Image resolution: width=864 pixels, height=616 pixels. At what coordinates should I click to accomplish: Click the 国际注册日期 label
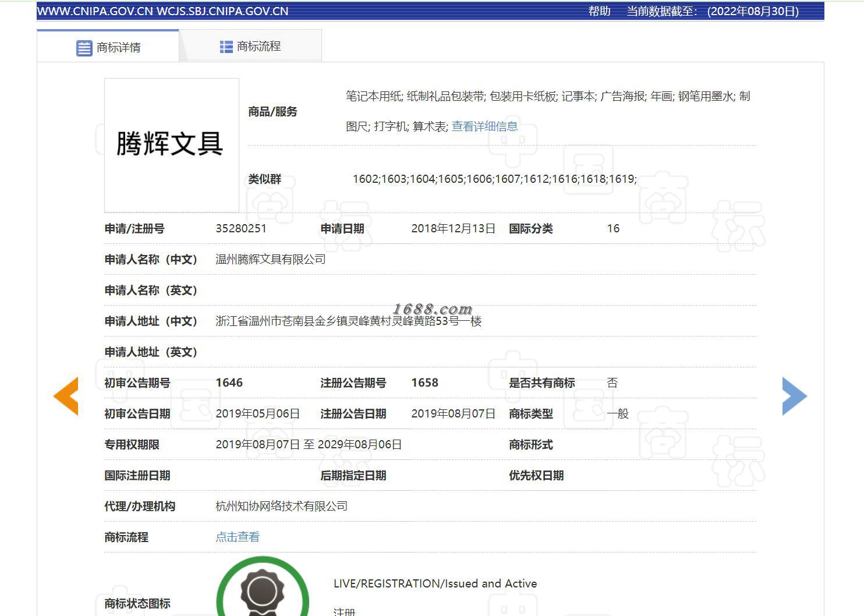click(137, 475)
